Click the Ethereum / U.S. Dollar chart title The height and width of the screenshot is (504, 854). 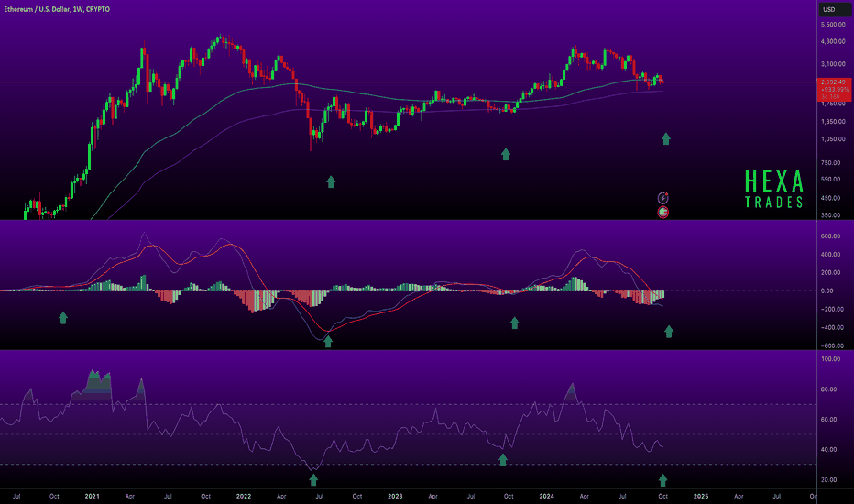coord(57,9)
